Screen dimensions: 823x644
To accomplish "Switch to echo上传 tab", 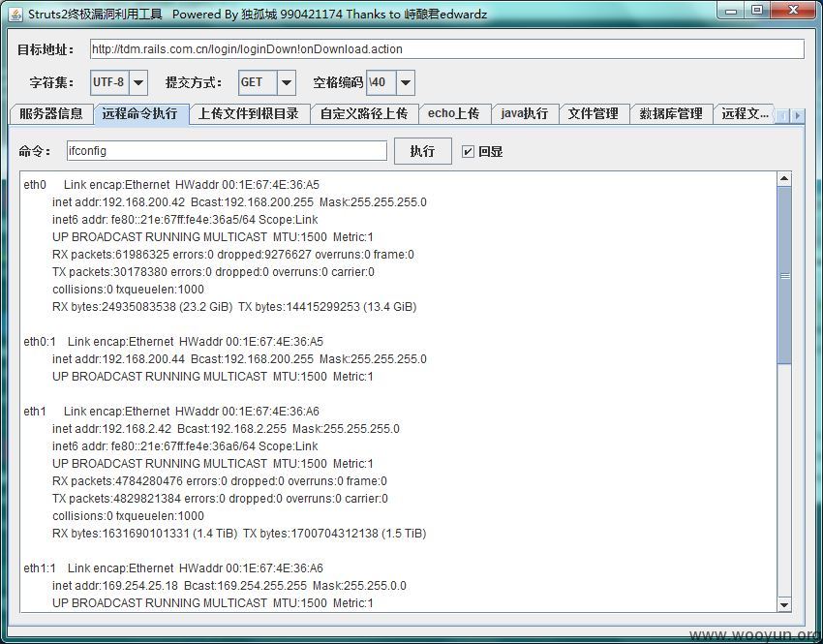I will 454,114.
